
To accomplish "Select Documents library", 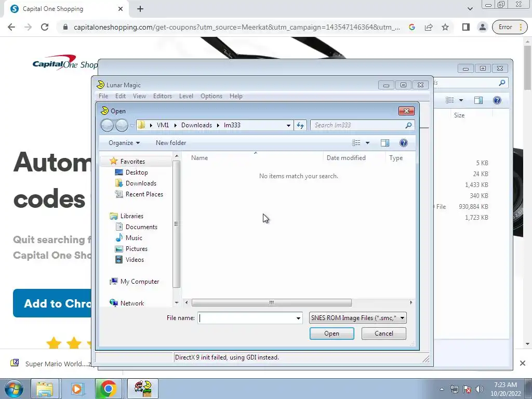I will (141, 227).
